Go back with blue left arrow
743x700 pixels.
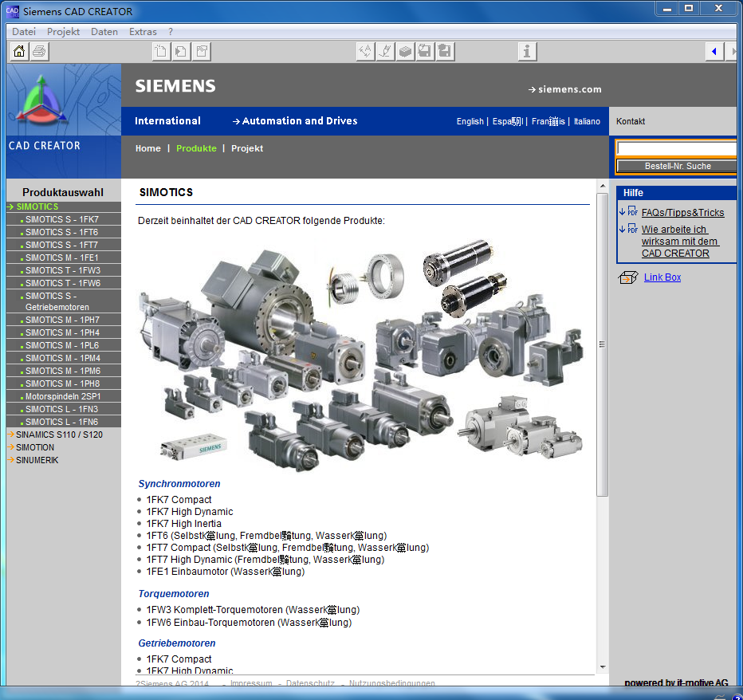[714, 51]
